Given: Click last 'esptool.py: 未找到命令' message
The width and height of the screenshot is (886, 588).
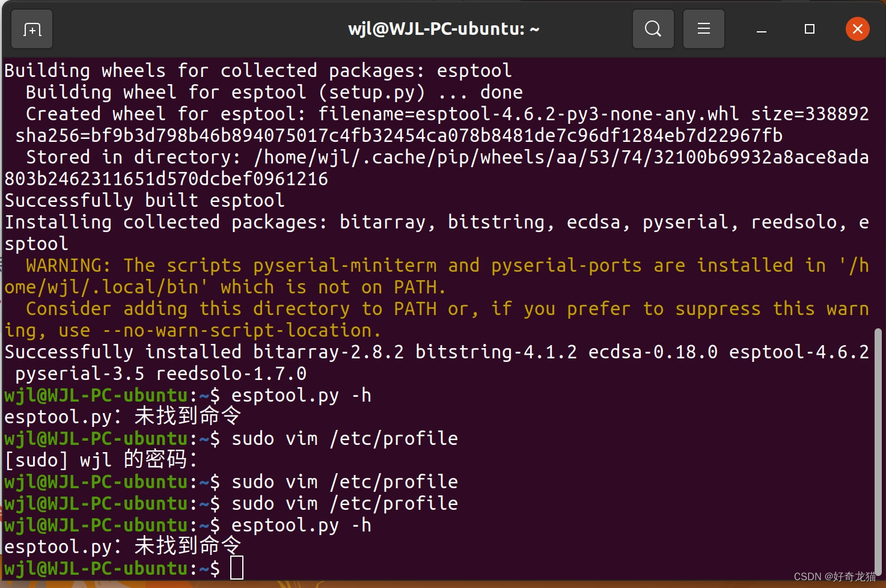Looking at the screenshot, I should pyautogui.click(x=123, y=547).
